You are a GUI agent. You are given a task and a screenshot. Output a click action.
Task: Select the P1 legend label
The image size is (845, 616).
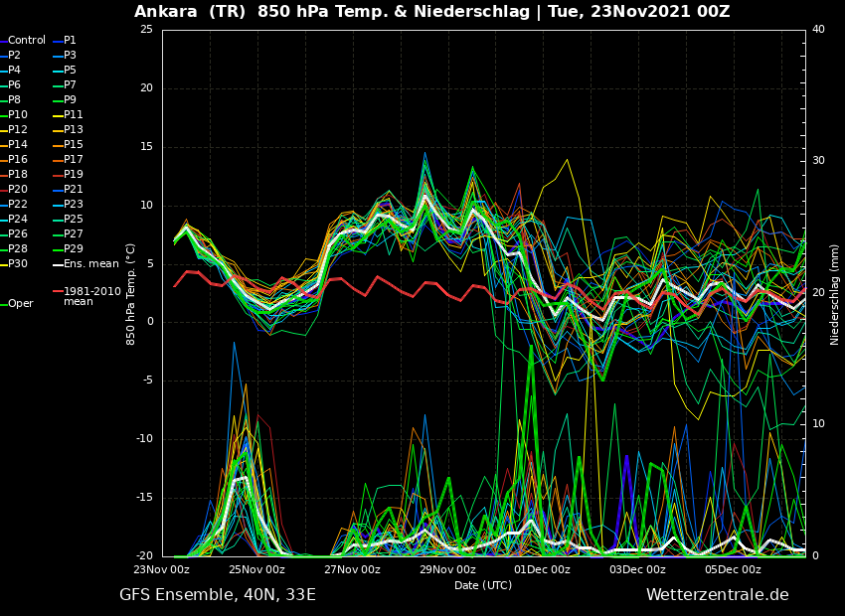70,41
